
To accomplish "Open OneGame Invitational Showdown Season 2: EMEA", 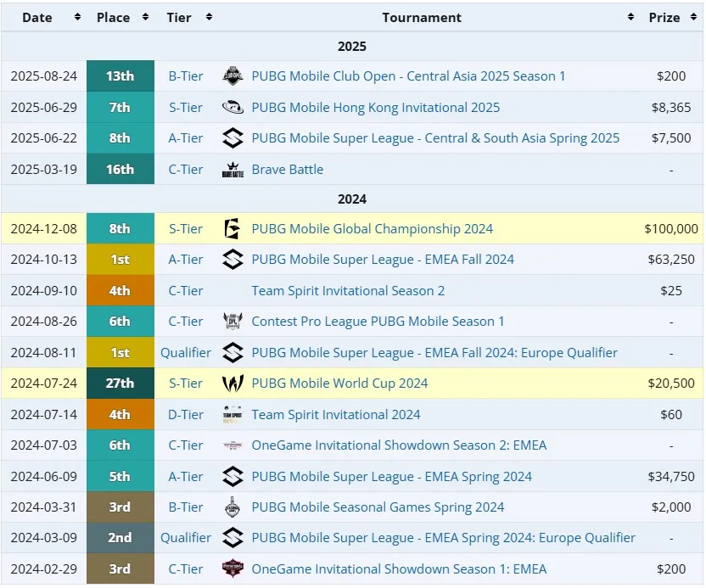I will tap(399, 445).
